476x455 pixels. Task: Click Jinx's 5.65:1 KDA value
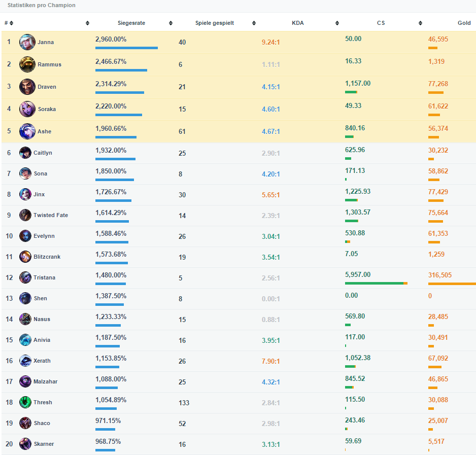coord(270,195)
